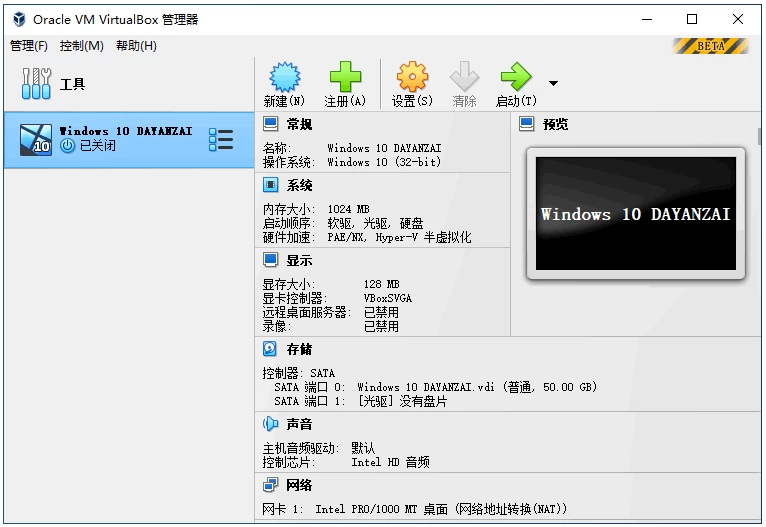
Task: Open Settings (设置) gear icon
Action: (412, 78)
